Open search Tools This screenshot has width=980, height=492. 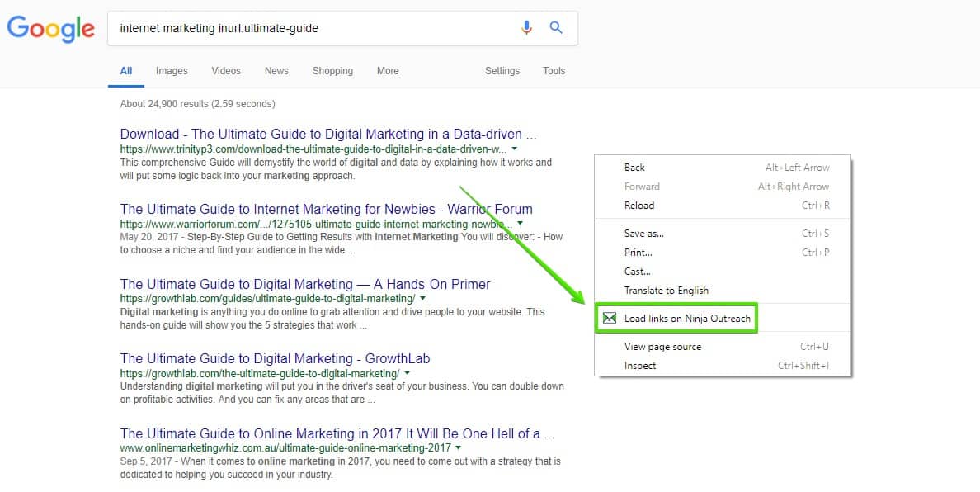[554, 71]
